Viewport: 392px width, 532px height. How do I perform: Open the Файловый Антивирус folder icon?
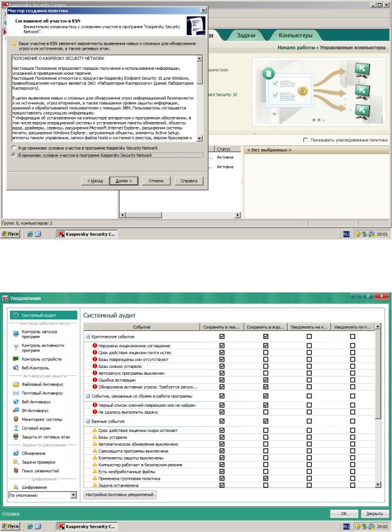(x=16, y=384)
